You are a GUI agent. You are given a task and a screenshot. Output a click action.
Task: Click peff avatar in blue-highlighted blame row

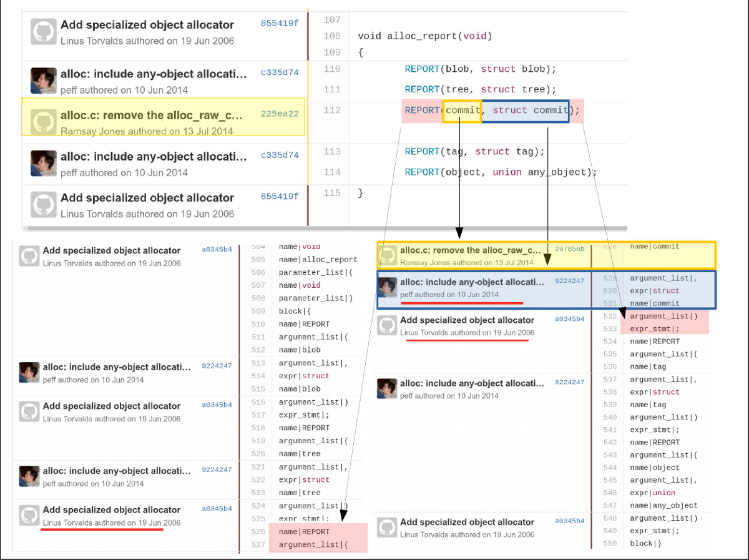[388, 288]
